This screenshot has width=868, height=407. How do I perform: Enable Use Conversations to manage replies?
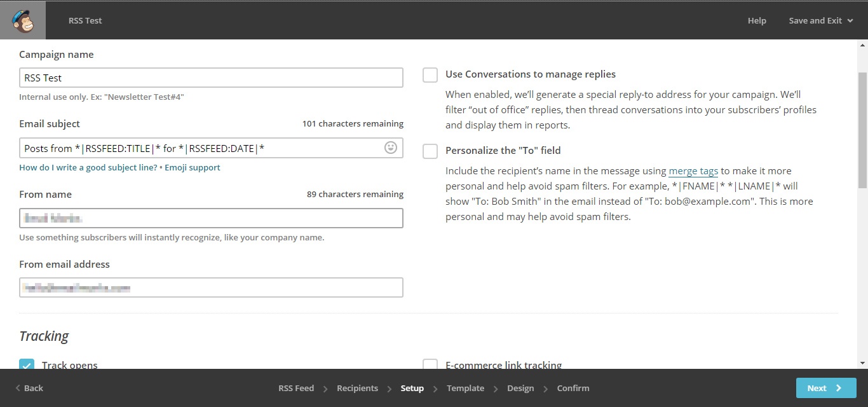430,75
